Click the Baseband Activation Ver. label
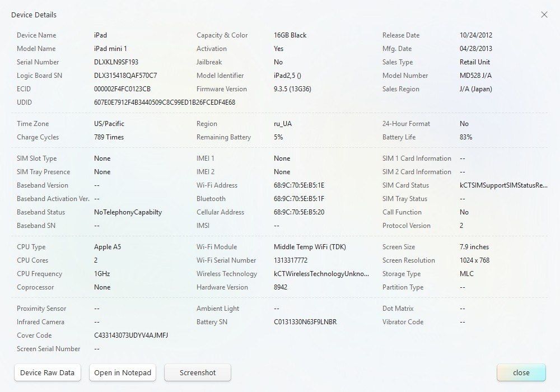This screenshot has height=392, width=560. pos(53,199)
